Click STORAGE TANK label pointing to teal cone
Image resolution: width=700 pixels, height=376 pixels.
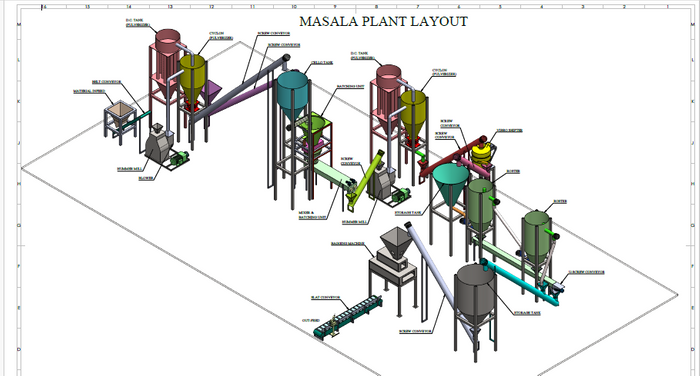(x=408, y=213)
